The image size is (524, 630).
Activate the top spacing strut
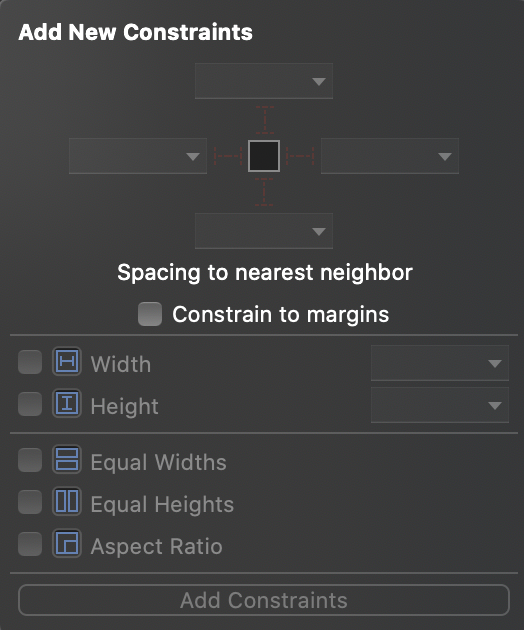pos(264,120)
